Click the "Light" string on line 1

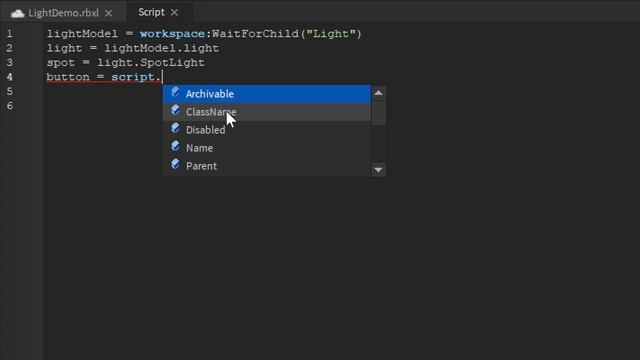pos(331,33)
